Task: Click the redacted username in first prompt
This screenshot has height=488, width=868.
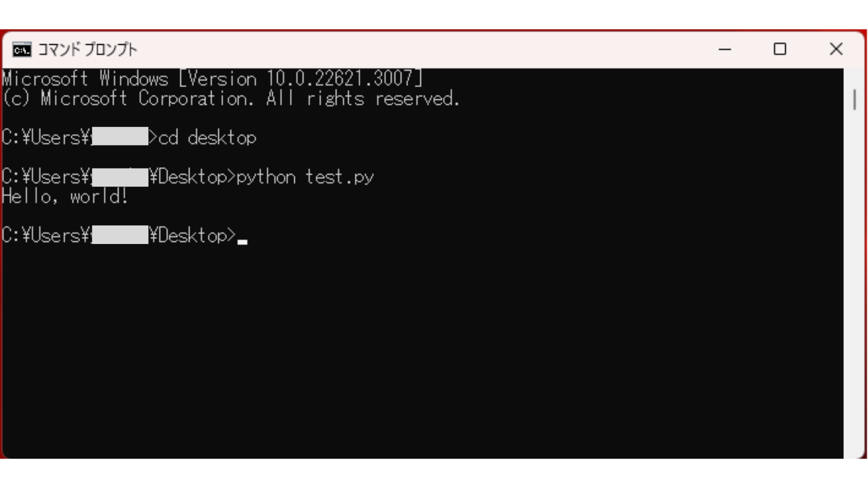Action: click(120, 136)
